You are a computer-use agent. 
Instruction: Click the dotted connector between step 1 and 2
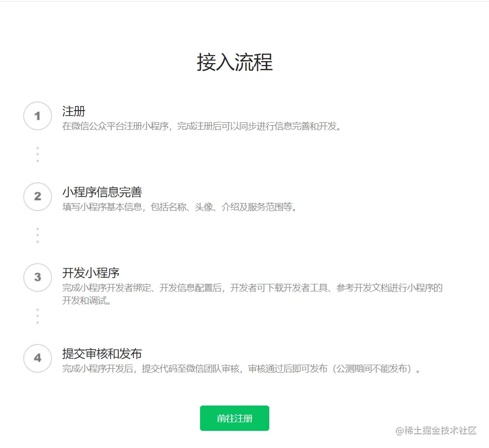click(37, 154)
